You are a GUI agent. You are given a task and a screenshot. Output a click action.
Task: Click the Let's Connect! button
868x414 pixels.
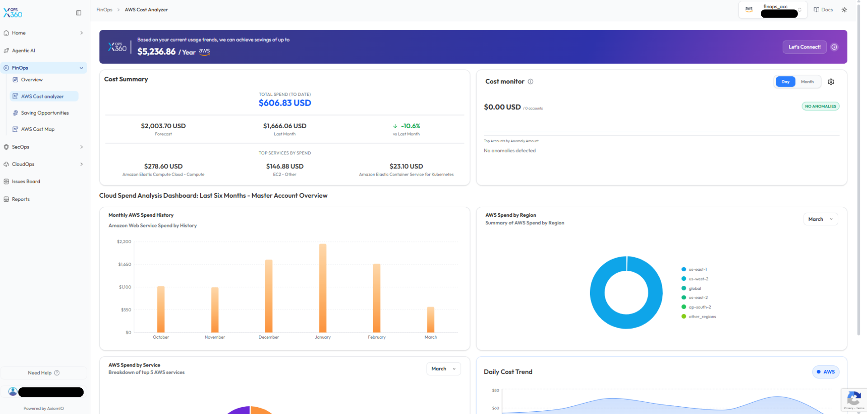tap(804, 47)
